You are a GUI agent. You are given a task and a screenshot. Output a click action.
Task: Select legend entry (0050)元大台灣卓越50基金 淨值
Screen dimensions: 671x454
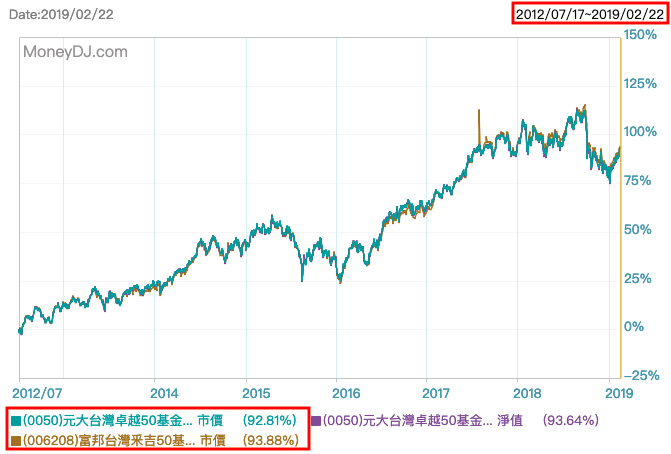(x=455, y=421)
